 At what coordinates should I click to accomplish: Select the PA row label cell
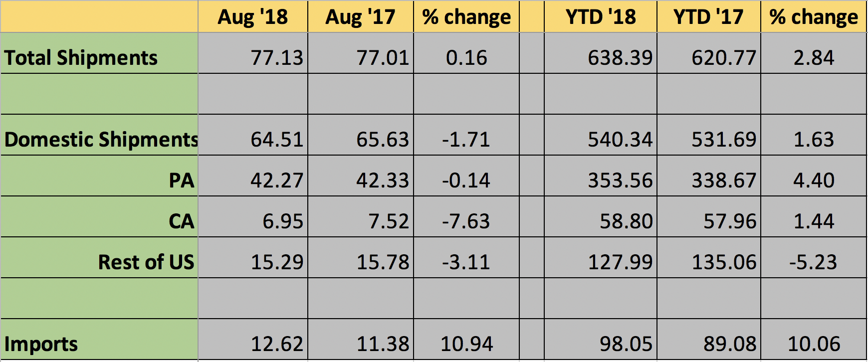pos(181,180)
